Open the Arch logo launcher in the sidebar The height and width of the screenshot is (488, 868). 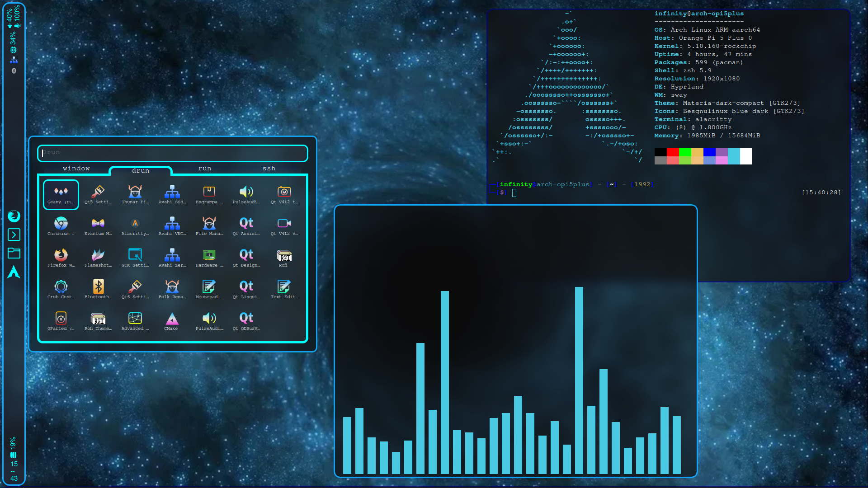[x=14, y=273]
